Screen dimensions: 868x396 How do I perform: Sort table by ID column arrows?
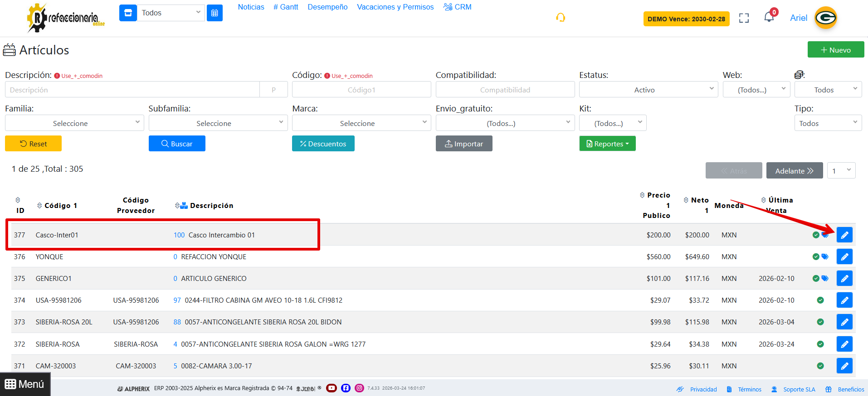tap(18, 200)
